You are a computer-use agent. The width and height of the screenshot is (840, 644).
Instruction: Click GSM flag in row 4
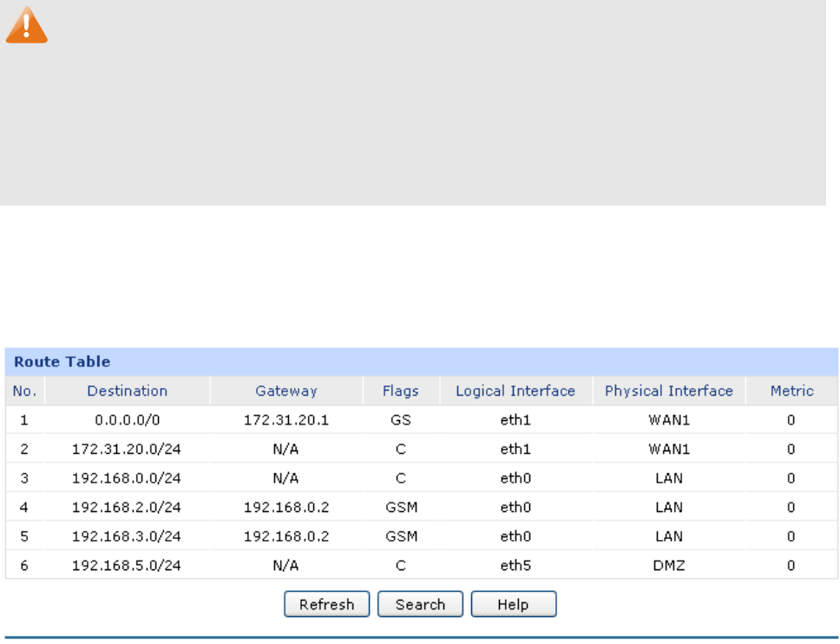pos(401,508)
